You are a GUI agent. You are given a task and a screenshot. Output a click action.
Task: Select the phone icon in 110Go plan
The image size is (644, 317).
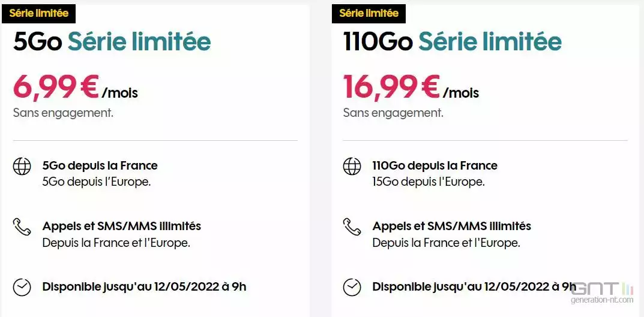pyautogui.click(x=352, y=227)
